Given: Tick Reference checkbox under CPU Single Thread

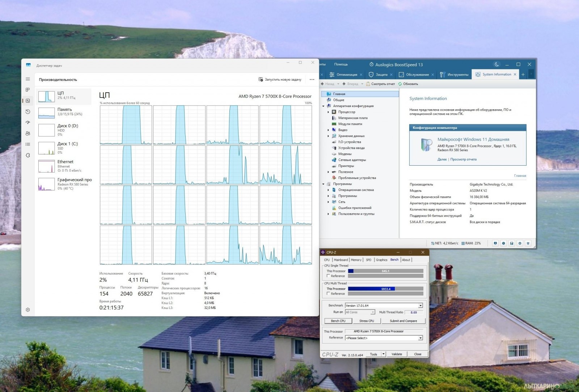Looking at the screenshot, I should point(328,276).
